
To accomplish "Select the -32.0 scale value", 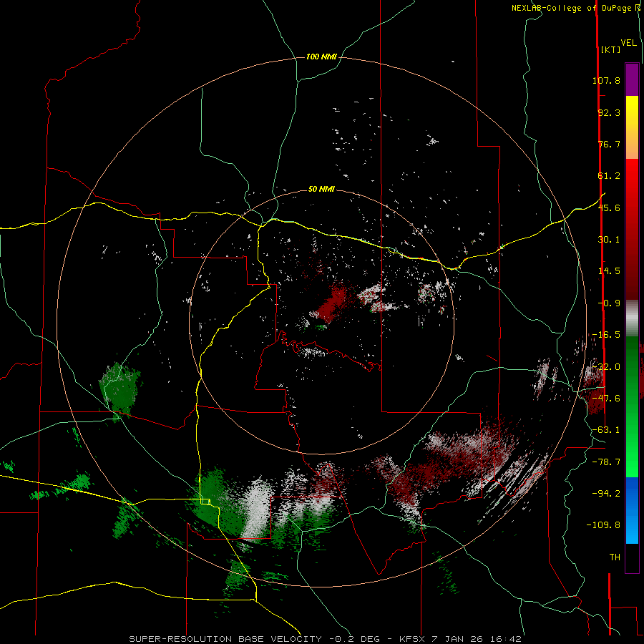I will [606, 367].
